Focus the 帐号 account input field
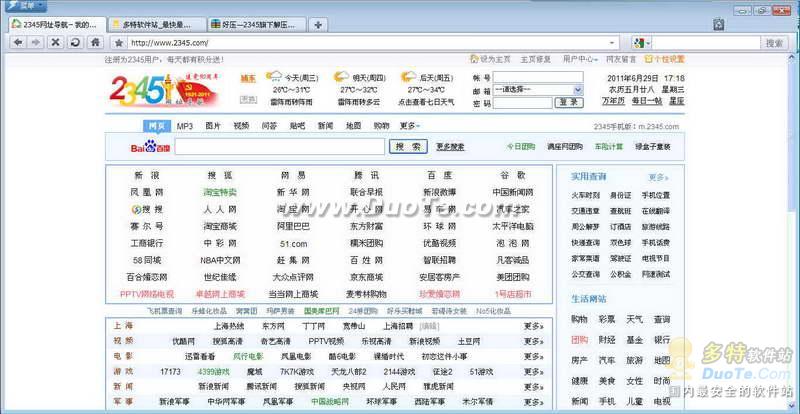 click(x=538, y=77)
